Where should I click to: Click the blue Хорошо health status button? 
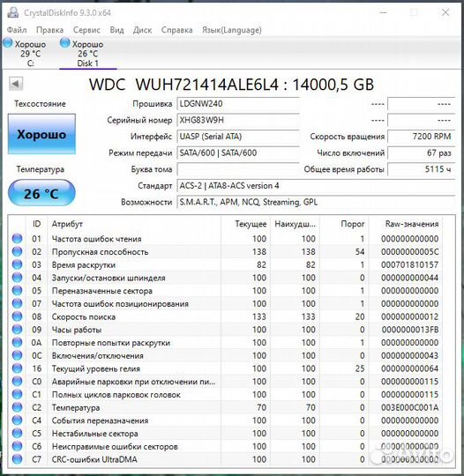click(x=41, y=134)
